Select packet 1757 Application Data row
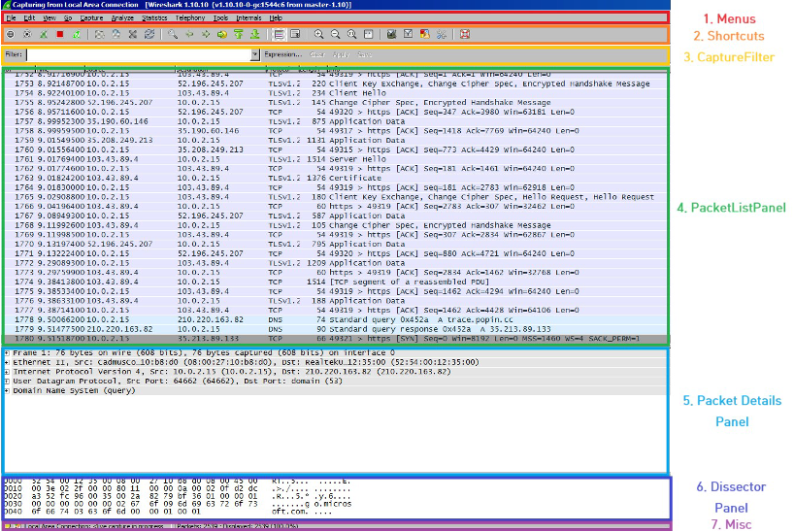Image resolution: width=794 pixels, height=532 pixels. pyautogui.click(x=335, y=121)
